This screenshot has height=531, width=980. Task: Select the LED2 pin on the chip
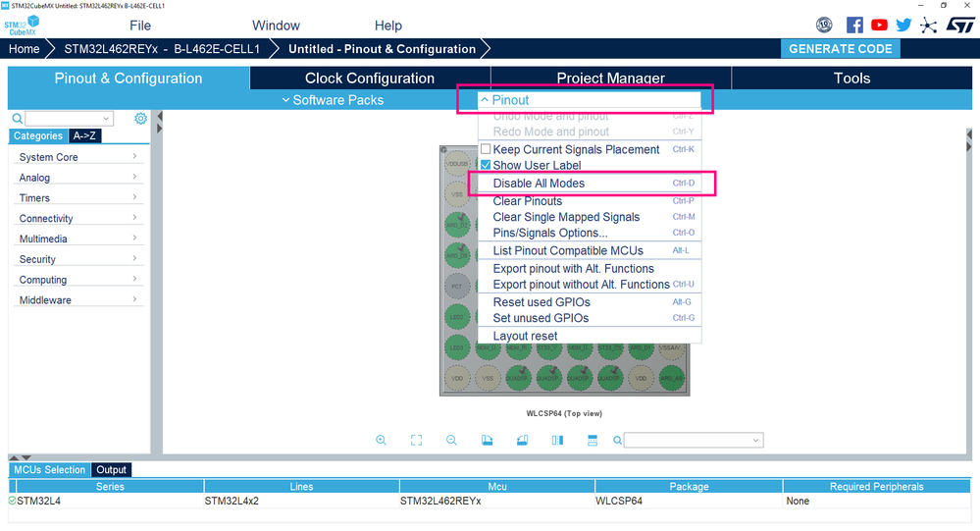(457, 316)
